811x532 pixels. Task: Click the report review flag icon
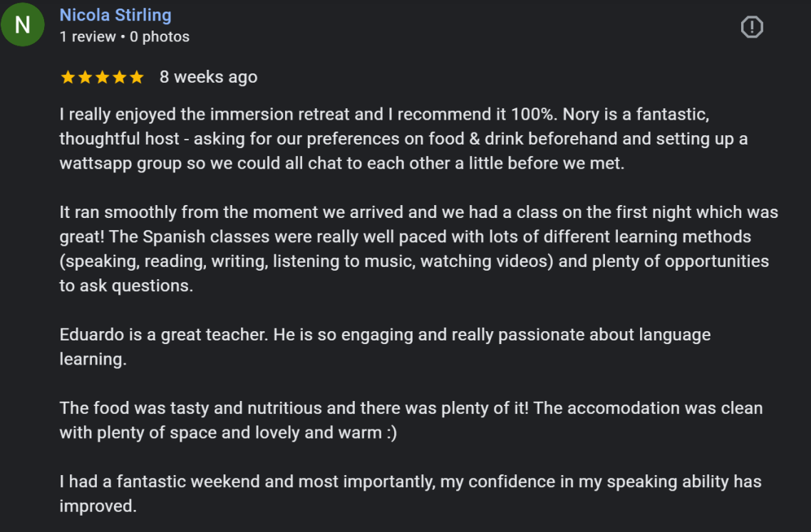pyautogui.click(x=752, y=27)
